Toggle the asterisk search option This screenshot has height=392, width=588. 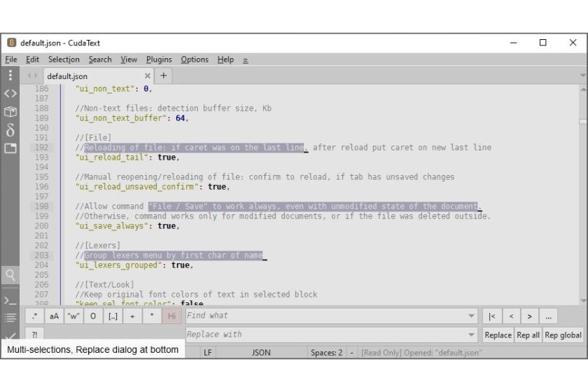[152, 316]
